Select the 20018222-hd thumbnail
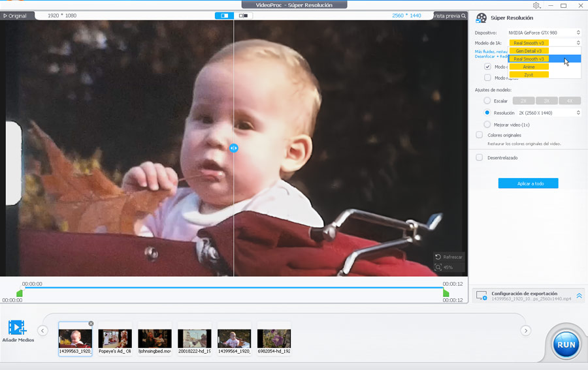The width and height of the screenshot is (588, 370). (x=195, y=339)
